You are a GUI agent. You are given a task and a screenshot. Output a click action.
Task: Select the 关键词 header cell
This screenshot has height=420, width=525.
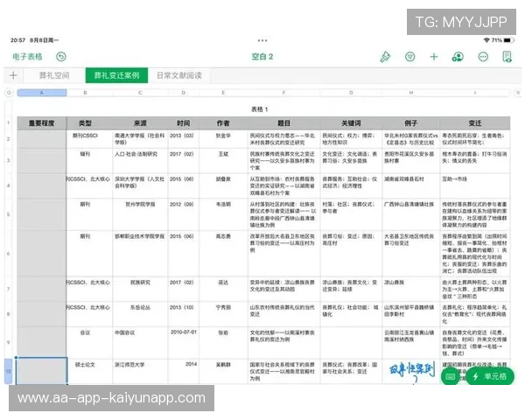(351, 123)
